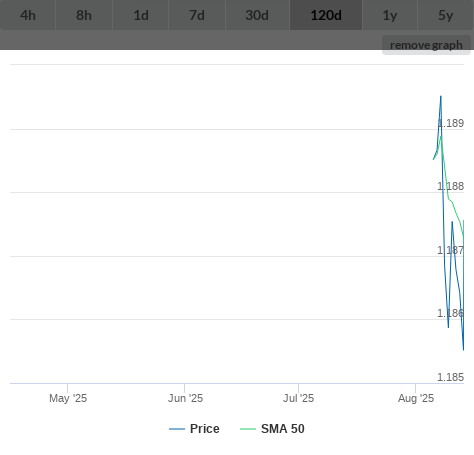Switch to the 30d range
This screenshot has height=455, width=474.
[257, 15]
